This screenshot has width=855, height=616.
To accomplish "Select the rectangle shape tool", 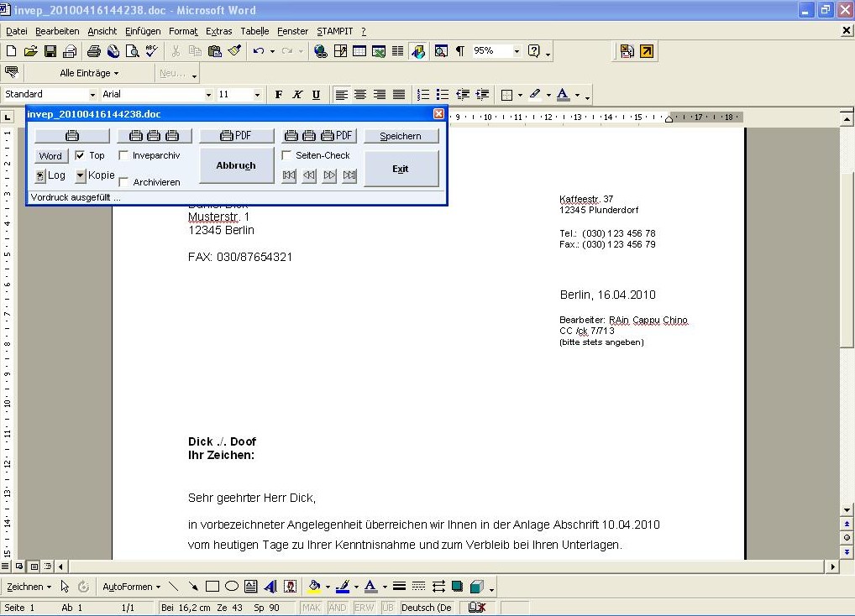I will point(212,587).
